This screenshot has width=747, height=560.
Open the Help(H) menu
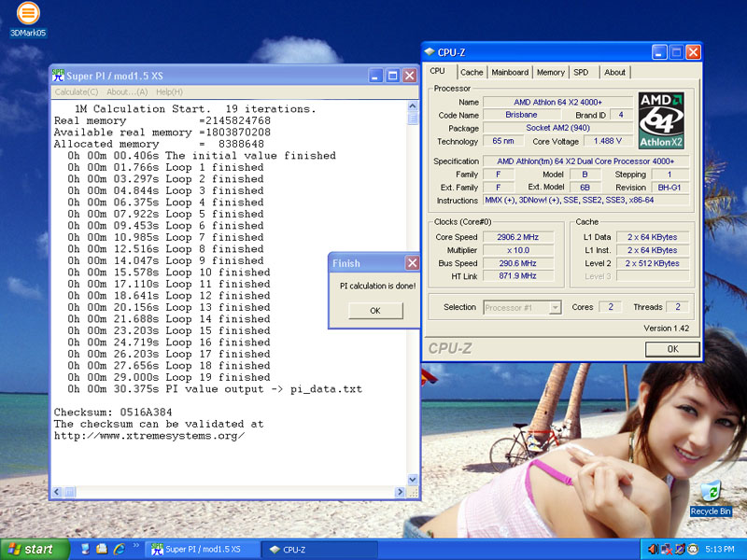169,91
